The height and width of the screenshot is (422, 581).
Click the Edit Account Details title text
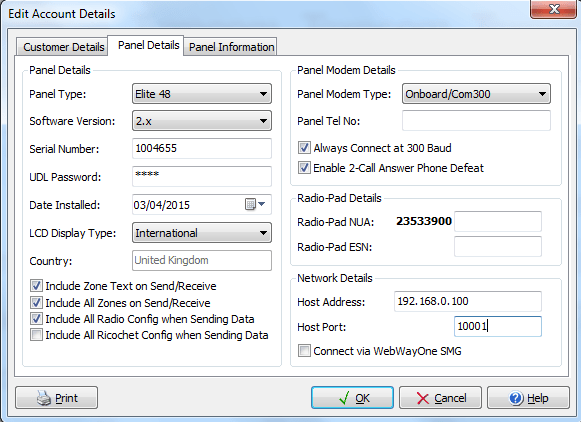62,14
